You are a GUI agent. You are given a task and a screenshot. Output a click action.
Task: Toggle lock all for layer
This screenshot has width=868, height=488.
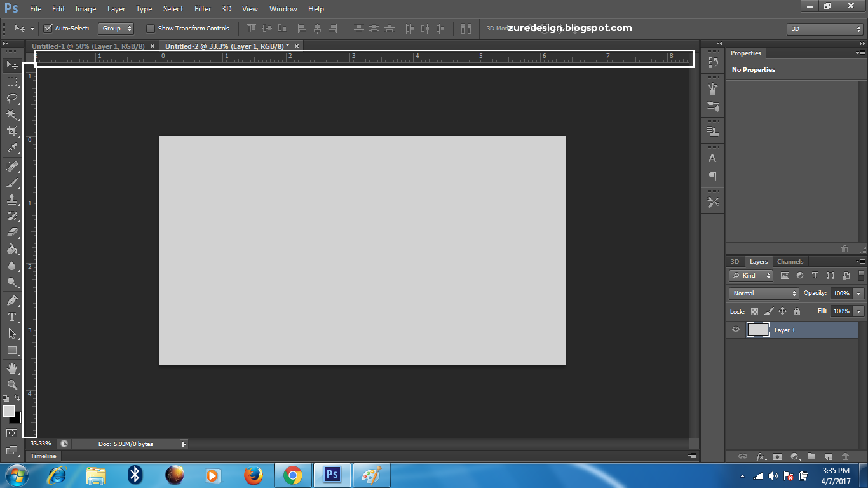click(797, 311)
